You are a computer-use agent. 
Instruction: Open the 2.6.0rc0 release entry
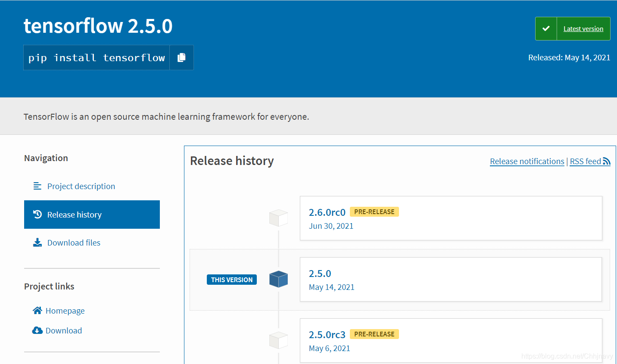(x=327, y=212)
